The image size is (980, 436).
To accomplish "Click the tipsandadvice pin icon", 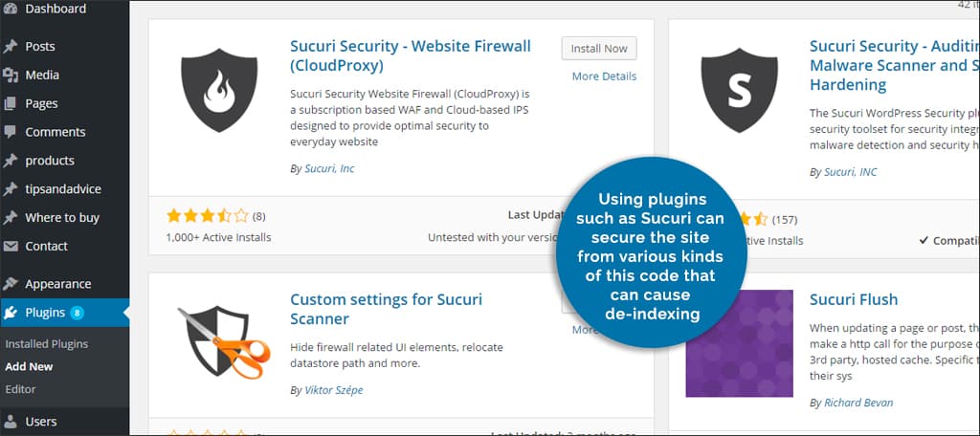I will tap(10, 189).
